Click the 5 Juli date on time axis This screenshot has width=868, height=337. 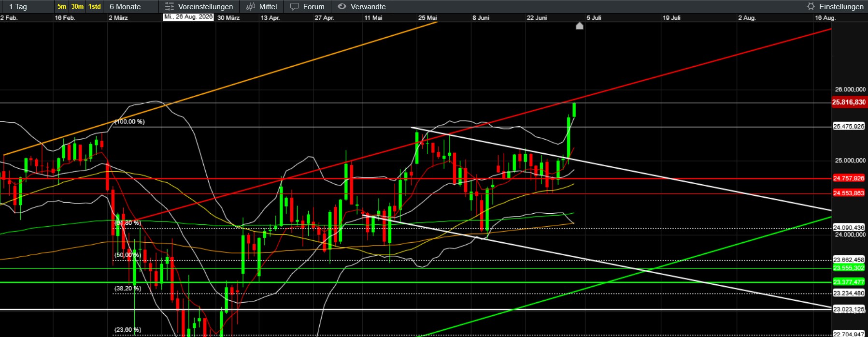tap(594, 18)
